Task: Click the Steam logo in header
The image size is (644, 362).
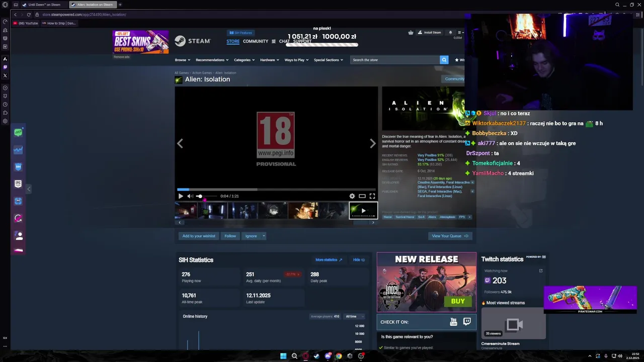Action: (x=193, y=41)
